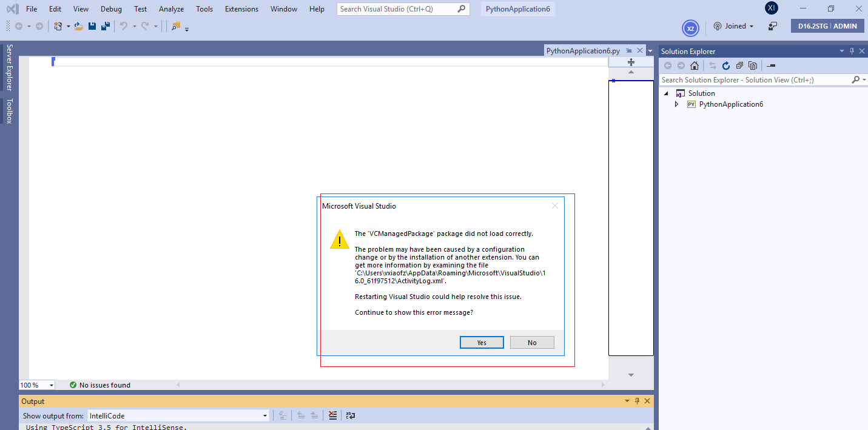868x430 pixels.
Task: Toggle Word Wrap in Output toolbar
Action: tap(351, 415)
